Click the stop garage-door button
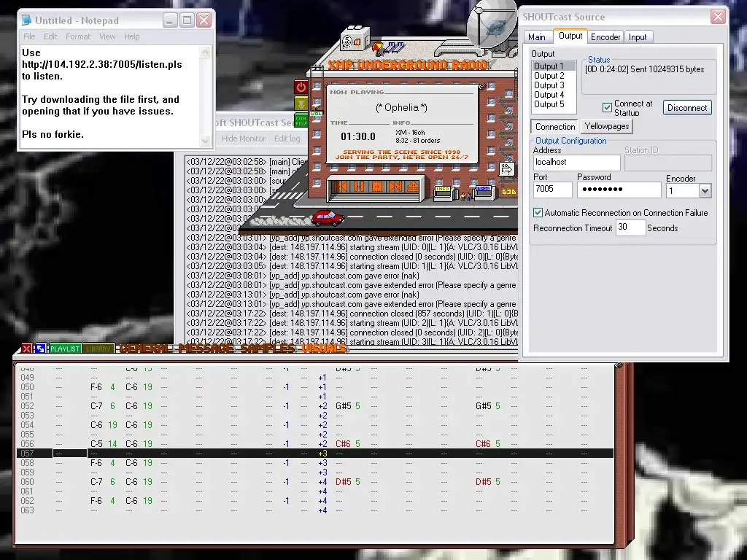The image size is (747, 560). (377, 186)
